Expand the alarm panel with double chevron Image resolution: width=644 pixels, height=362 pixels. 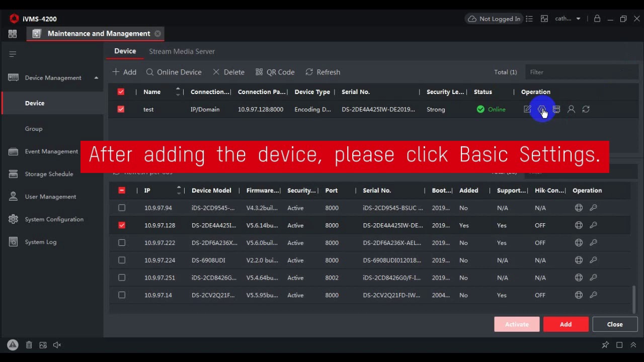pos(633,345)
